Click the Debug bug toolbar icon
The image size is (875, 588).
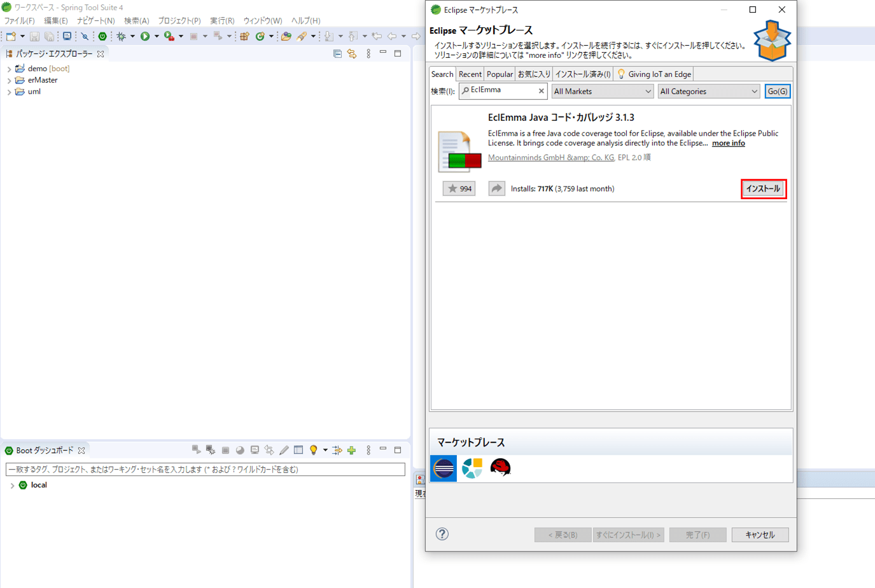coord(121,36)
